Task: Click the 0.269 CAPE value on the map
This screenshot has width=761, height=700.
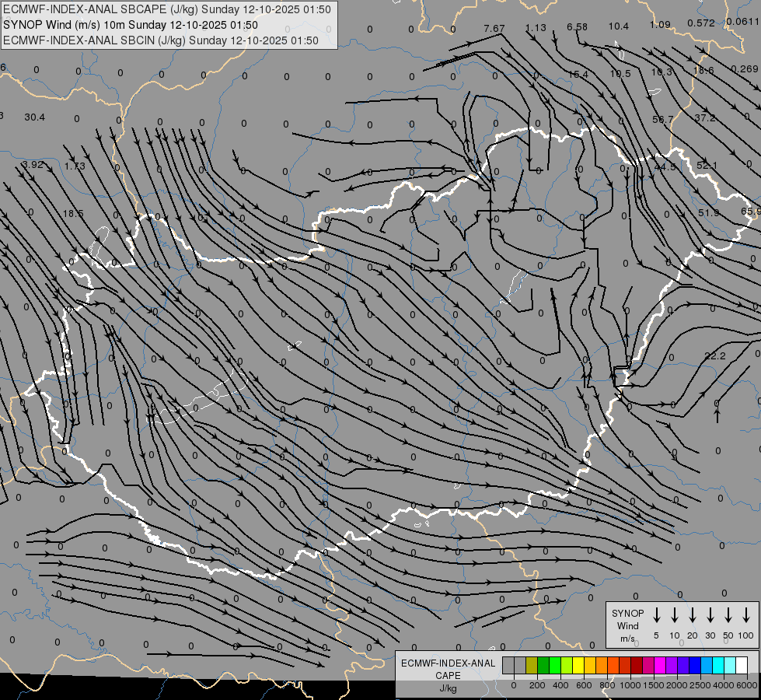Action: (x=745, y=69)
